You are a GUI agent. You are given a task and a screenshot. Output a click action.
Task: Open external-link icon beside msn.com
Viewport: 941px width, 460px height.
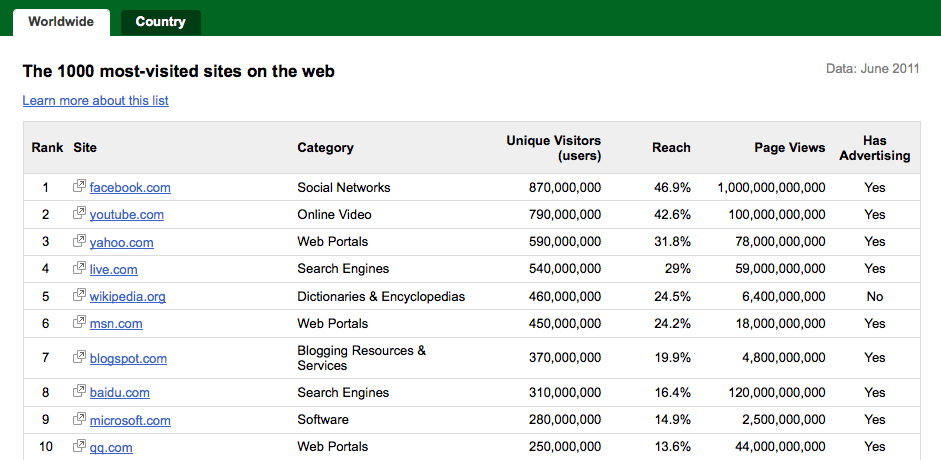point(79,323)
